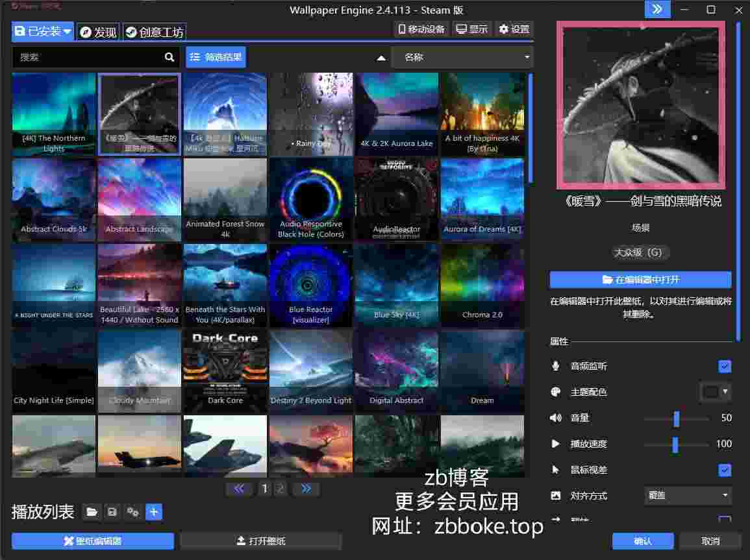Choose Destiny 2 Beyond Light wallpaper
This screenshot has width=750, height=560.
coord(311,371)
